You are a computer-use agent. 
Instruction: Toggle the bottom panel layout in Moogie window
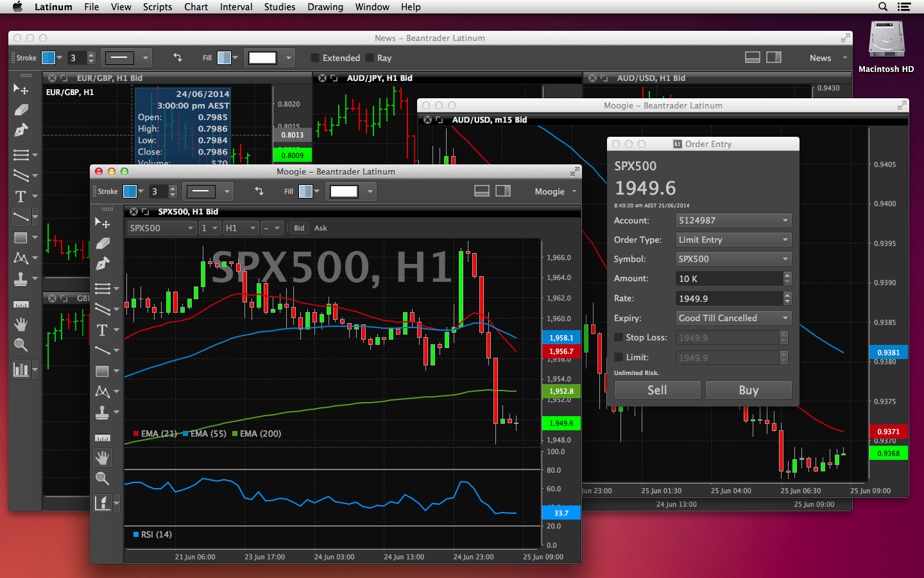click(x=482, y=191)
